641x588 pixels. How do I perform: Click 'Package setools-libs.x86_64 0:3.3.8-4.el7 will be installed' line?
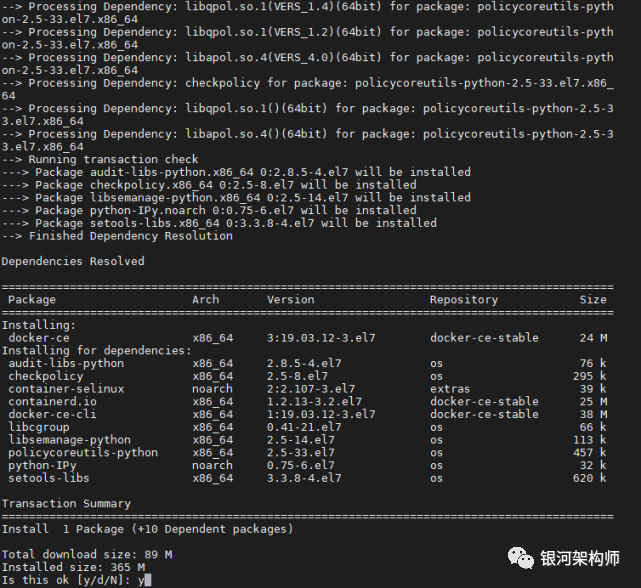pos(219,223)
